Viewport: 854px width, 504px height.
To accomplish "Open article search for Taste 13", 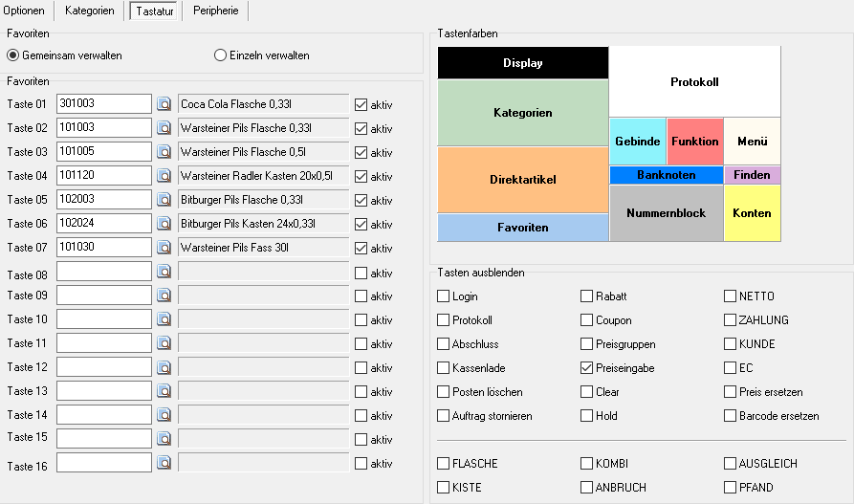I will 164,391.
